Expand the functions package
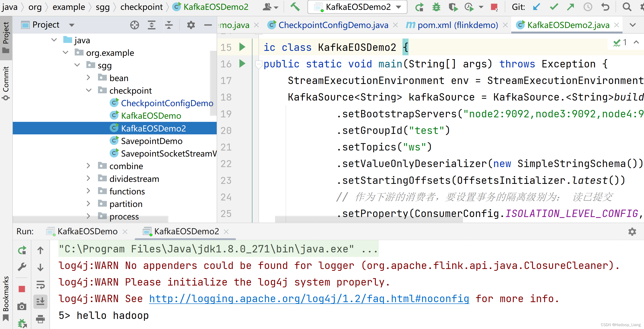The image size is (644, 329). point(88,191)
